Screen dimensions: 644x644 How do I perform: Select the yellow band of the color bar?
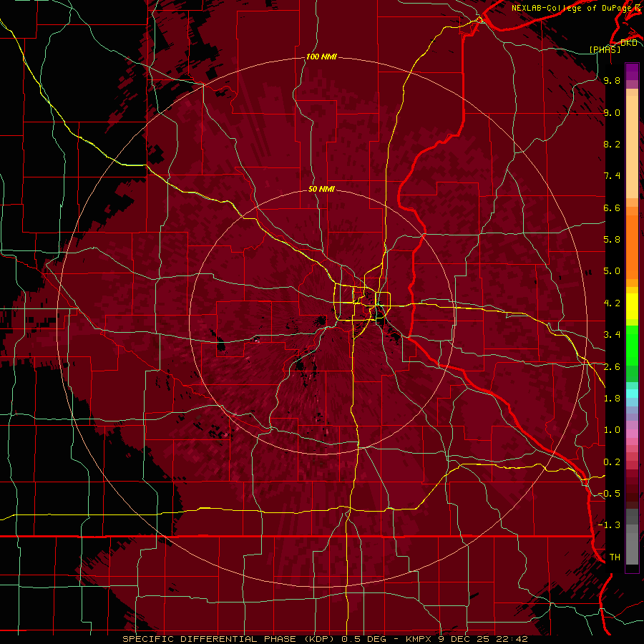(632, 306)
